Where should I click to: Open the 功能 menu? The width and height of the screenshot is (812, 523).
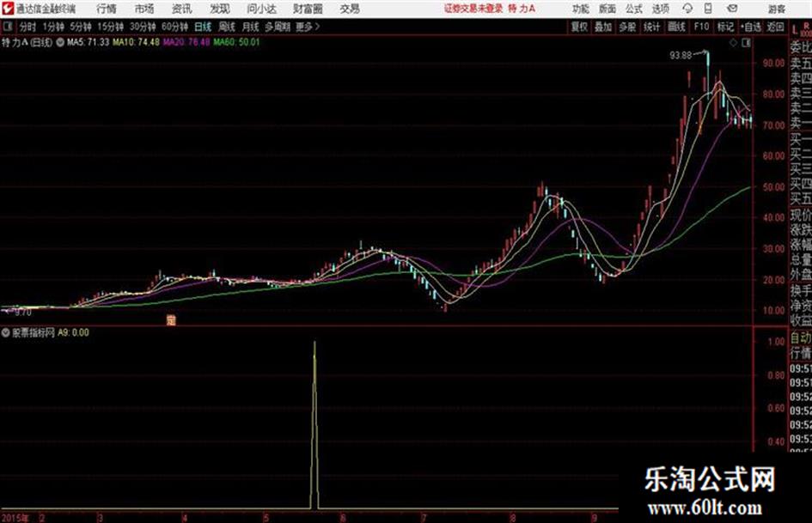[581, 9]
